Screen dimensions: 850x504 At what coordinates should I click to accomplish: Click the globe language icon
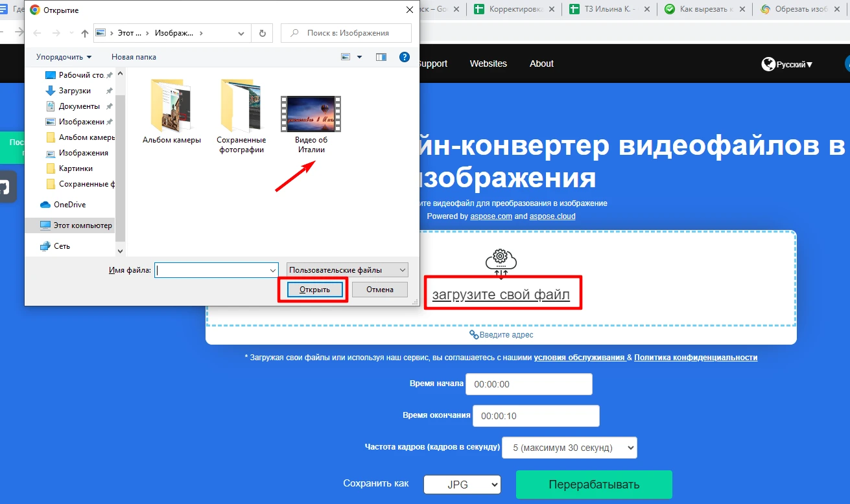tap(769, 64)
